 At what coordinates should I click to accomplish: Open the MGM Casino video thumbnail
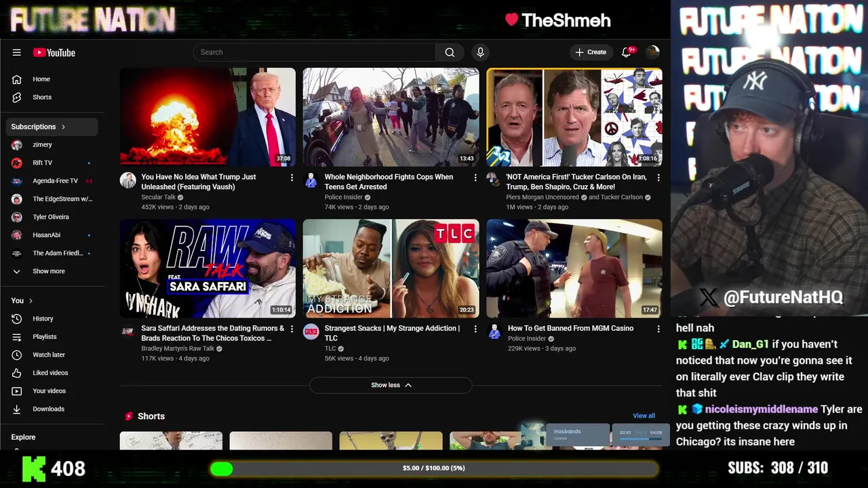pos(574,268)
